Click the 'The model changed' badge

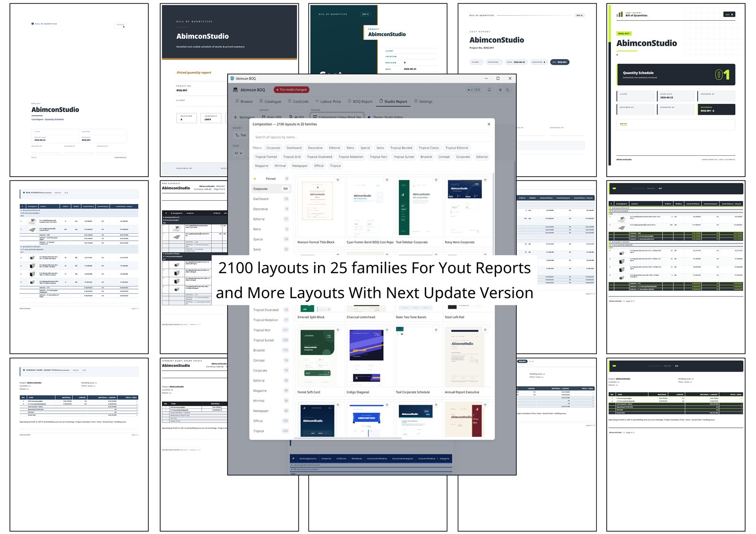[292, 90]
